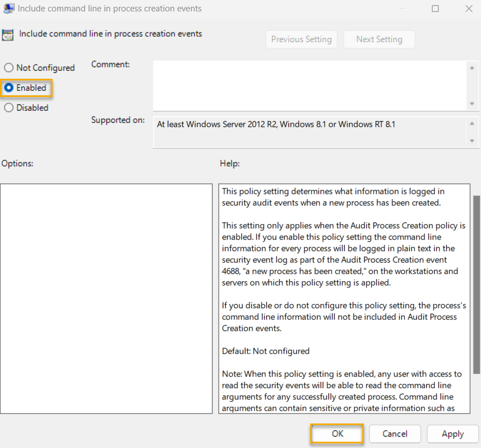Click the Supported on scroll down arrow
Viewport: 481px width, 448px height.
tap(472, 140)
